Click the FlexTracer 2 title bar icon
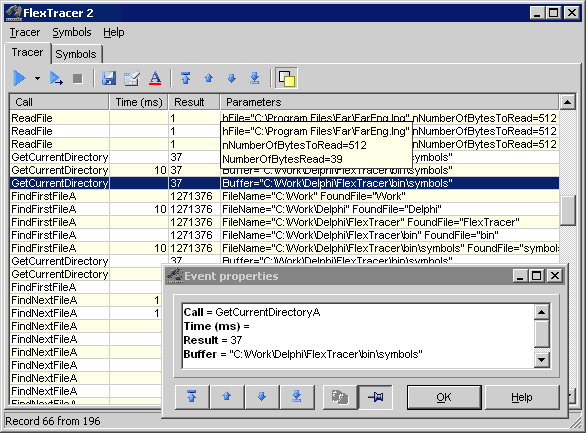This screenshot has height=433, width=586. [x=13, y=13]
